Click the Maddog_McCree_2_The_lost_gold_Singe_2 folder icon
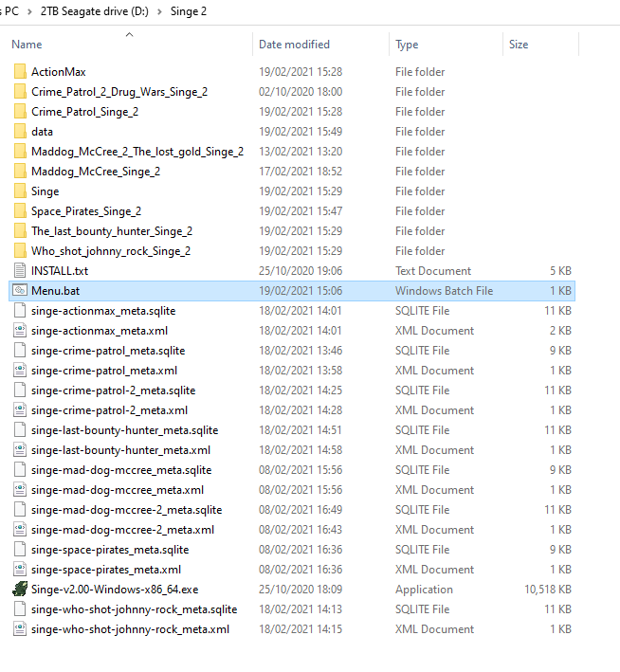The width and height of the screenshot is (620, 672). pyautogui.click(x=20, y=152)
